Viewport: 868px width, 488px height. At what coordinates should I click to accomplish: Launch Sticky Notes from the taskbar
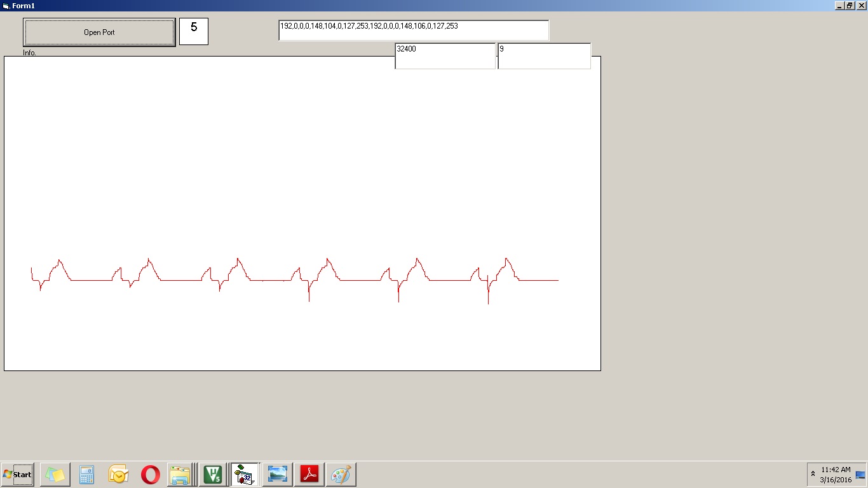click(55, 475)
